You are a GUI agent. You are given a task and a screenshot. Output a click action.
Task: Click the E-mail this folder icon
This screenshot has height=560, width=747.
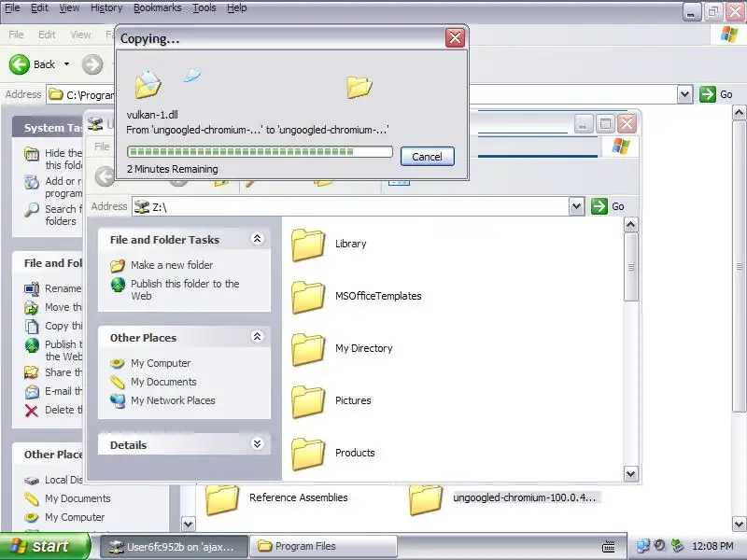pyautogui.click(x=32, y=391)
